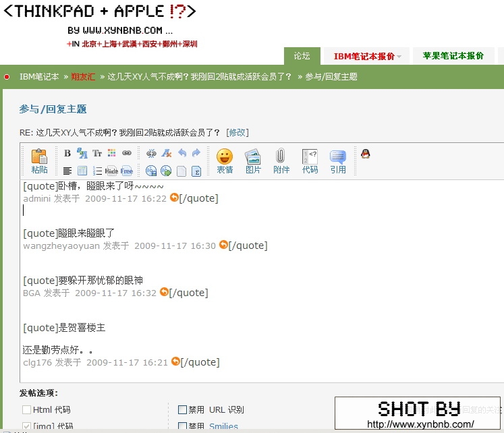Image resolution: width=504 pixels, height=433 pixels.
Task: Click the text 卧槽，瞪眼来了呀~~~~
Action: tap(111, 186)
